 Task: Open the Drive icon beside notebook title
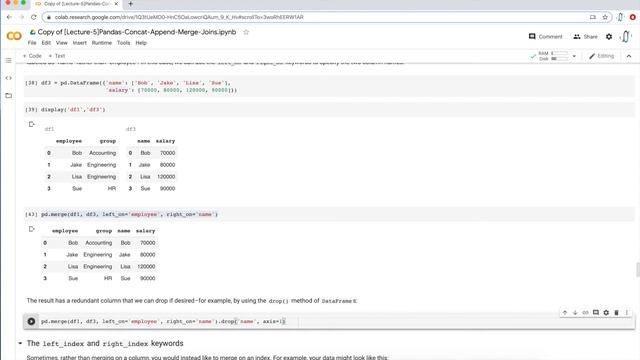click(33, 32)
